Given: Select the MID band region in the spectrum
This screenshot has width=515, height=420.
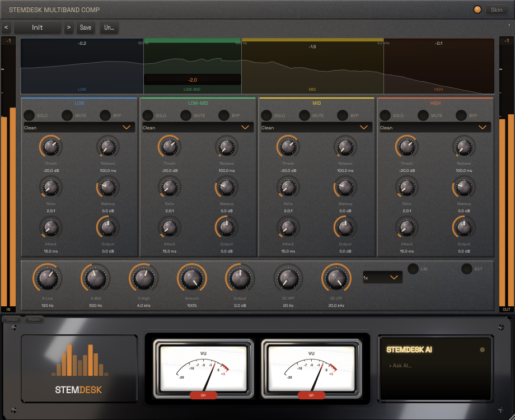Looking at the screenshot, I should click(x=312, y=66).
